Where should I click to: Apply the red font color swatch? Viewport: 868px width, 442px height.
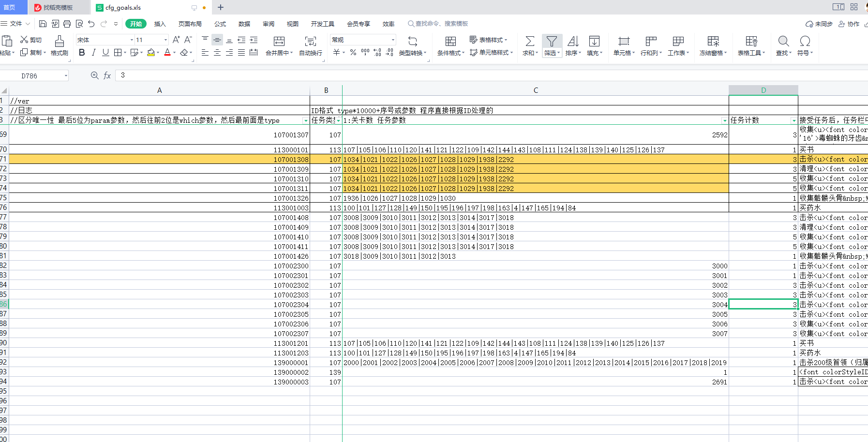[167, 53]
